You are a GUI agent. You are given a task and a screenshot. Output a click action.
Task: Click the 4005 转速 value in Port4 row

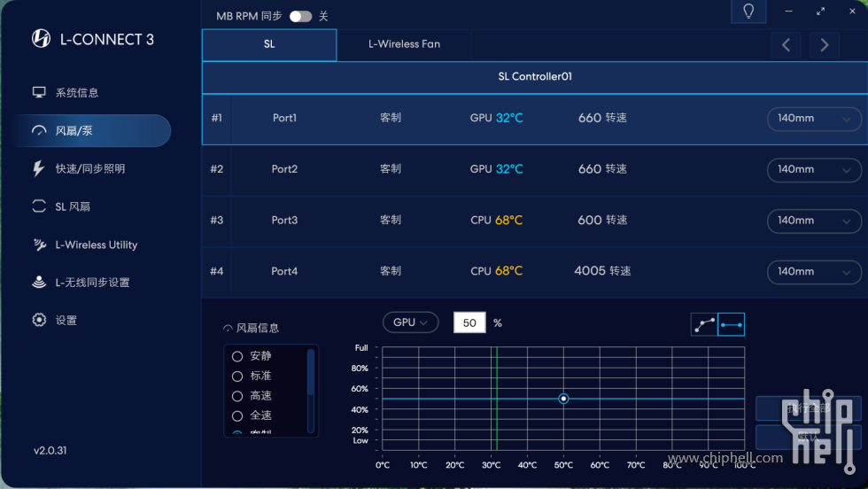point(602,271)
